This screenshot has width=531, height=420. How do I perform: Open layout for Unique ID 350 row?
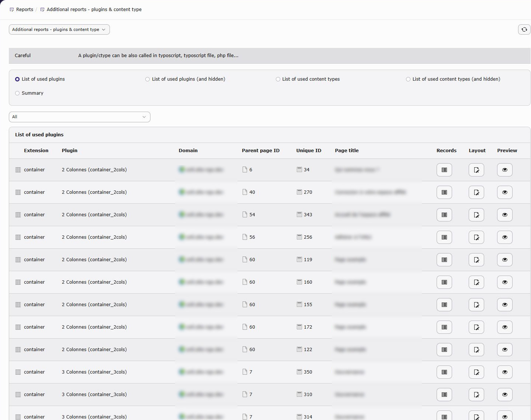point(476,372)
